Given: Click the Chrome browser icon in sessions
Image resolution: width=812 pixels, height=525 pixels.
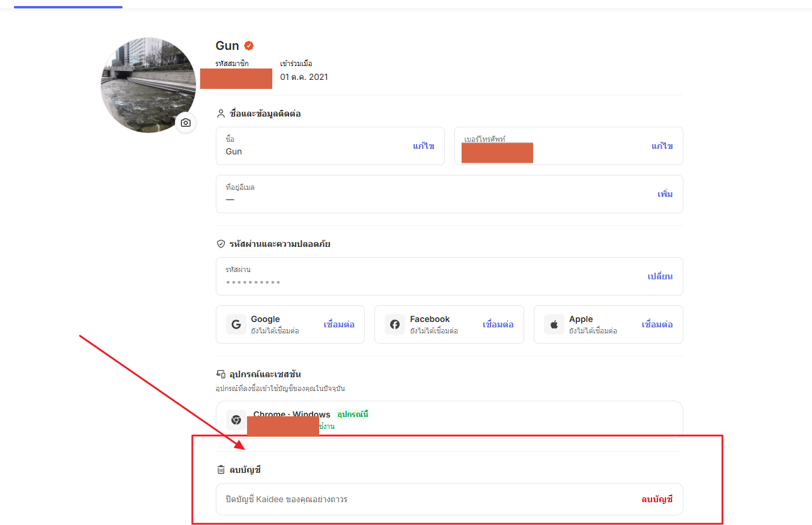Looking at the screenshot, I should pyautogui.click(x=236, y=420).
